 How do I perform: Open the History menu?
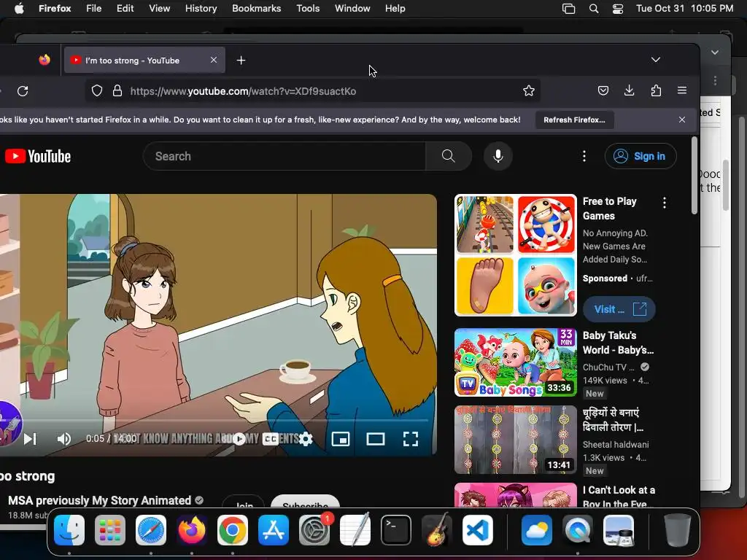pyautogui.click(x=201, y=9)
